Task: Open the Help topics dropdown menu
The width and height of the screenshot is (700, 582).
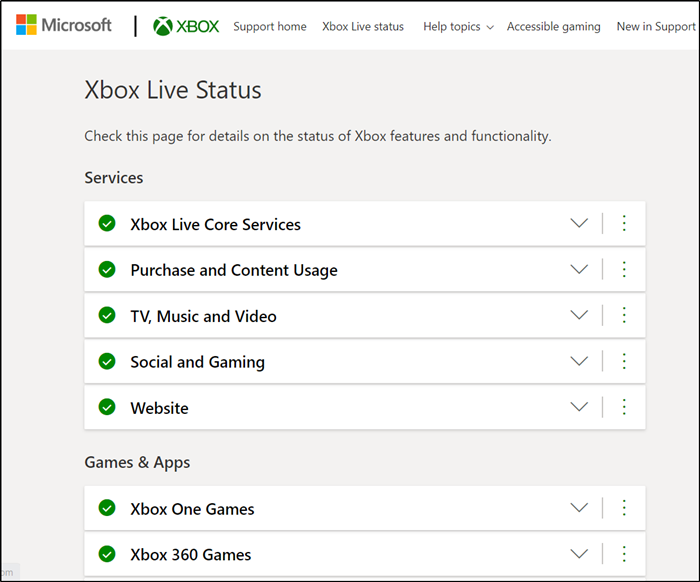Action: point(458,27)
